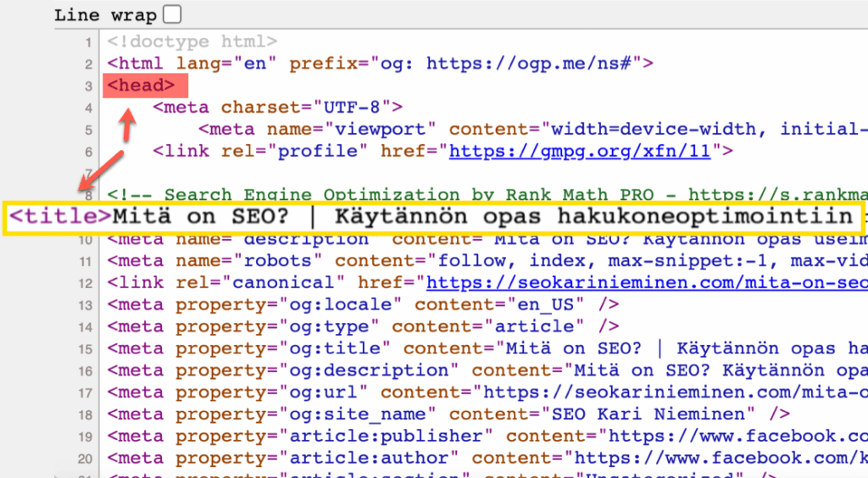Click line number 4 in the gutter

point(88,108)
